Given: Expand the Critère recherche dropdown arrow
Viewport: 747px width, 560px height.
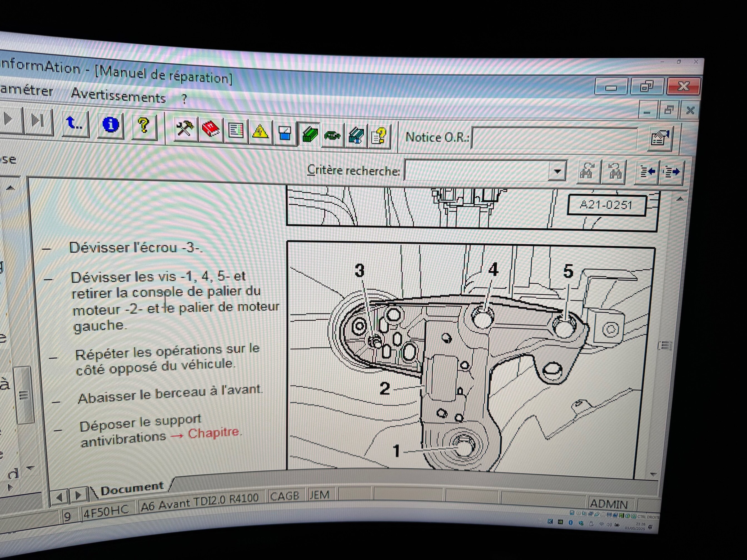Looking at the screenshot, I should tap(557, 171).
